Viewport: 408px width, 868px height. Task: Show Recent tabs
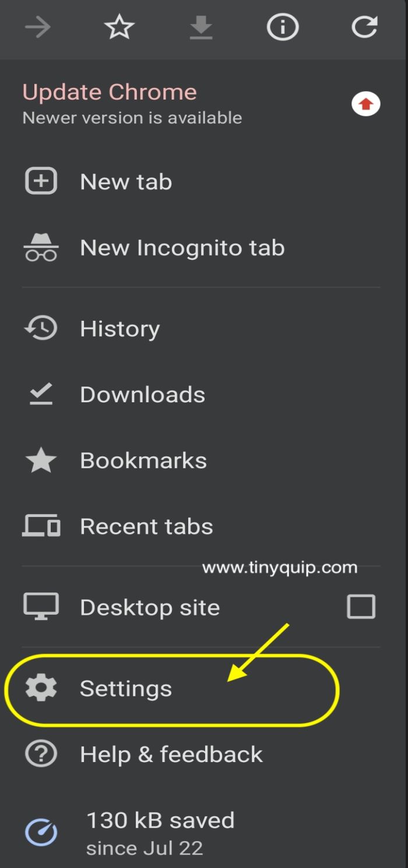146,526
